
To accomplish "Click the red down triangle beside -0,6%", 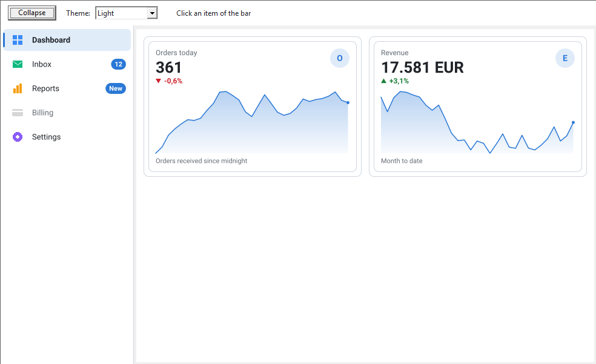I will coord(159,81).
